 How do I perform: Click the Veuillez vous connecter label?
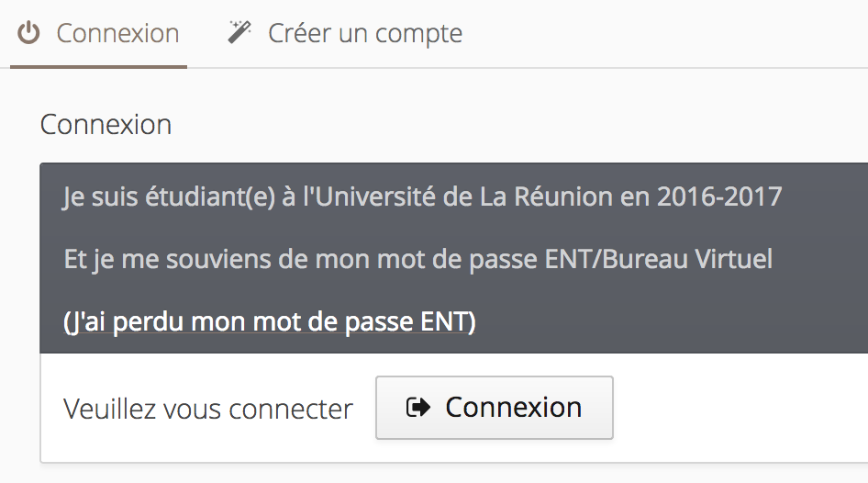pyautogui.click(x=208, y=410)
